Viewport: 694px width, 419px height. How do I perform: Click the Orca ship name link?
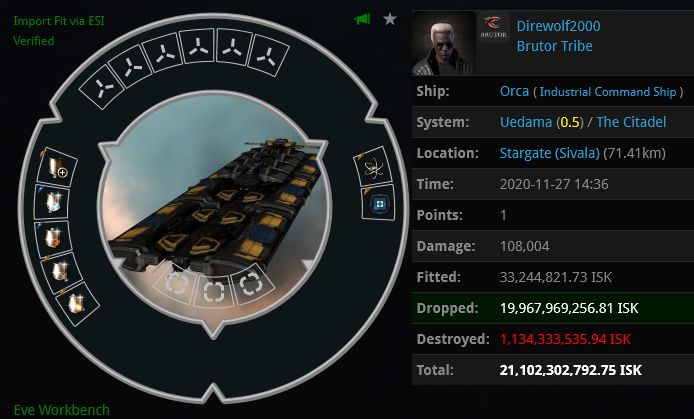(514, 91)
